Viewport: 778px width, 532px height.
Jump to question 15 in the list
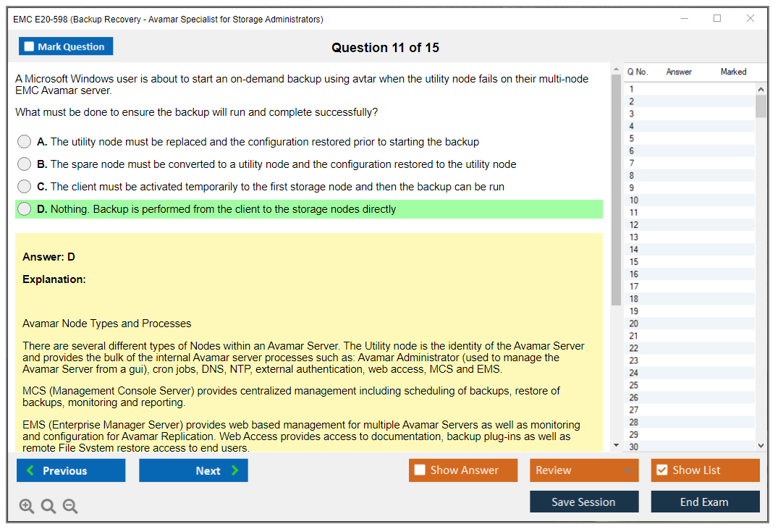point(634,262)
